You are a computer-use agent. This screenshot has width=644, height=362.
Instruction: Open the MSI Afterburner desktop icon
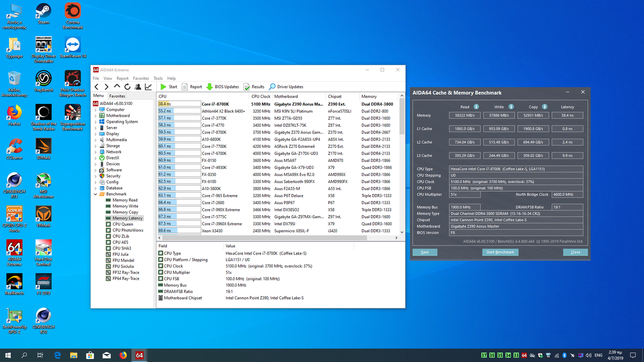coord(43,184)
